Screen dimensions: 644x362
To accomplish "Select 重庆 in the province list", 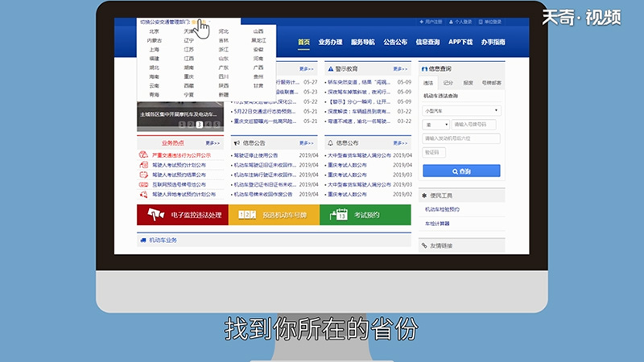I will coord(189,76).
